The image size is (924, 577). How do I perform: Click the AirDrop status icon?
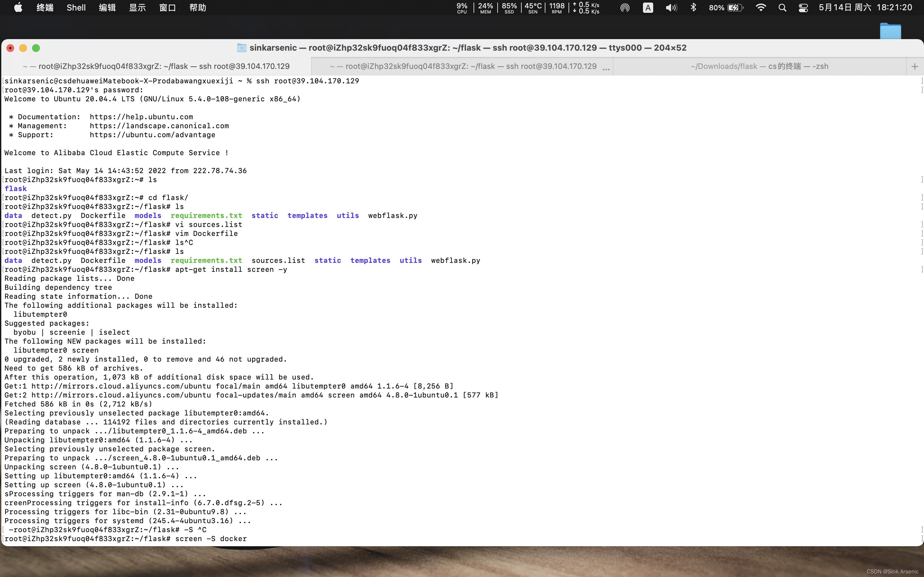click(625, 8)
